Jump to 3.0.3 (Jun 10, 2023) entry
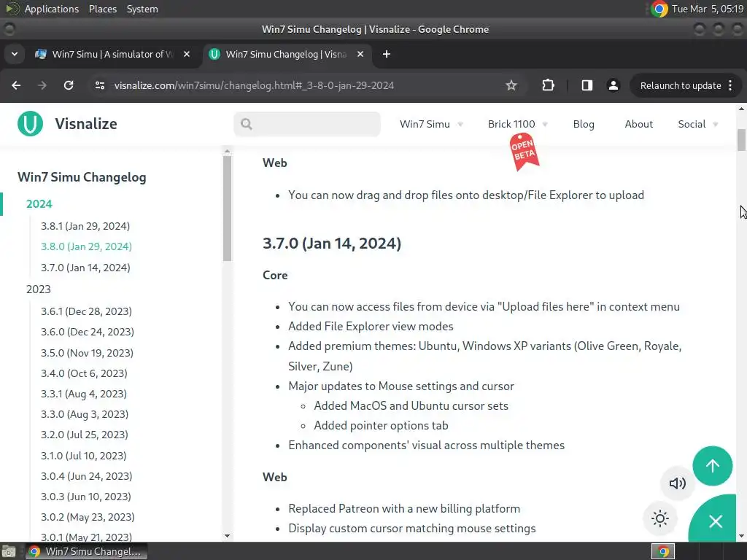 (x=86, y=497)
